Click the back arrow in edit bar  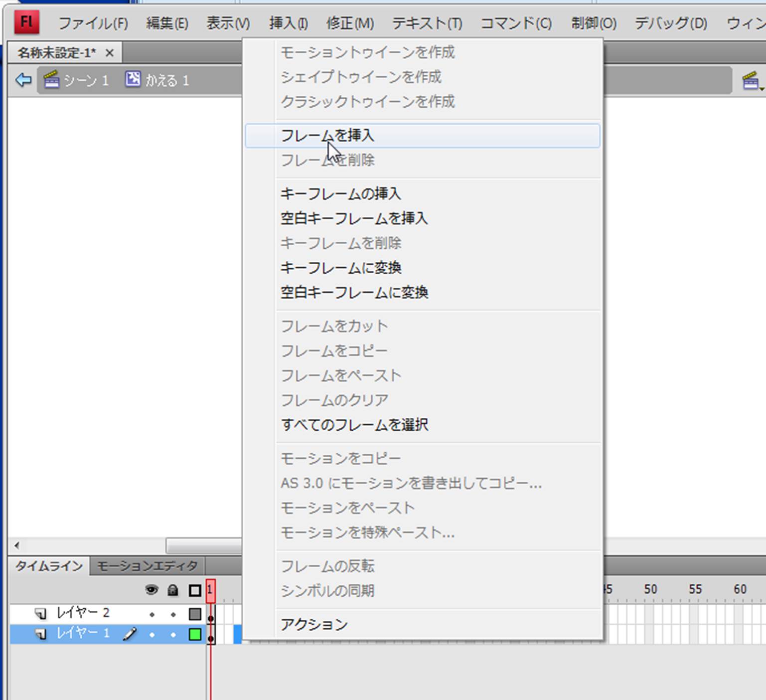[x=23, y=80]
